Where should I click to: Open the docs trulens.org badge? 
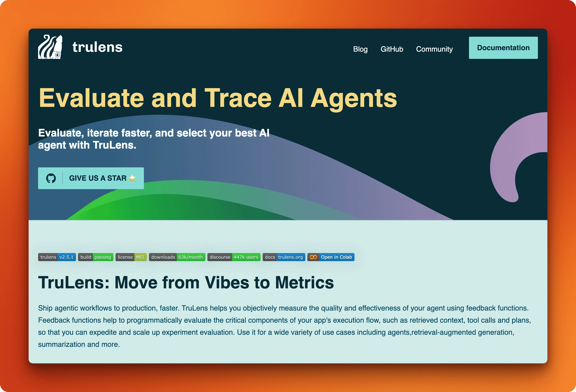(x=284, y=257)
